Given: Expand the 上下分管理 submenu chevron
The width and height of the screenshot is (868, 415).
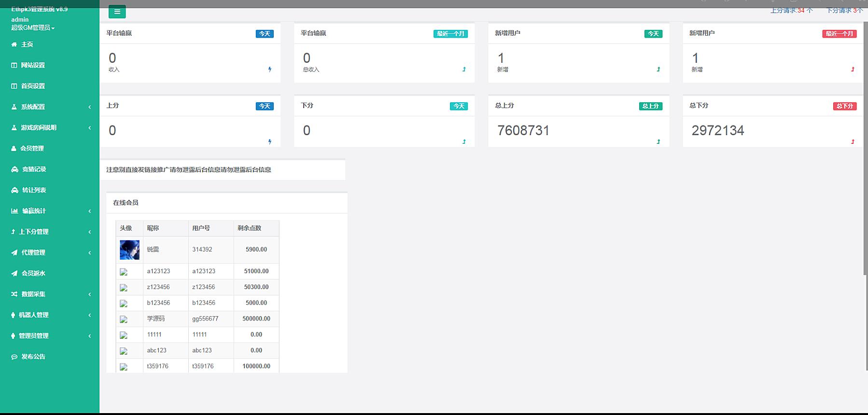Looking at the screenshot, I should click(x=89, y=232).
